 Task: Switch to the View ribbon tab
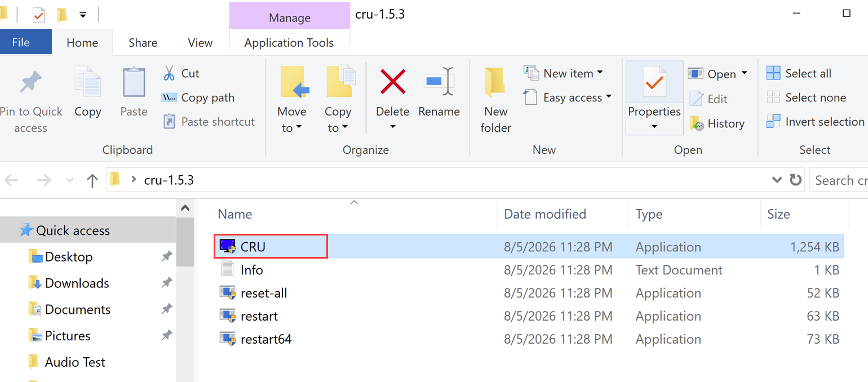click(200, 43)
